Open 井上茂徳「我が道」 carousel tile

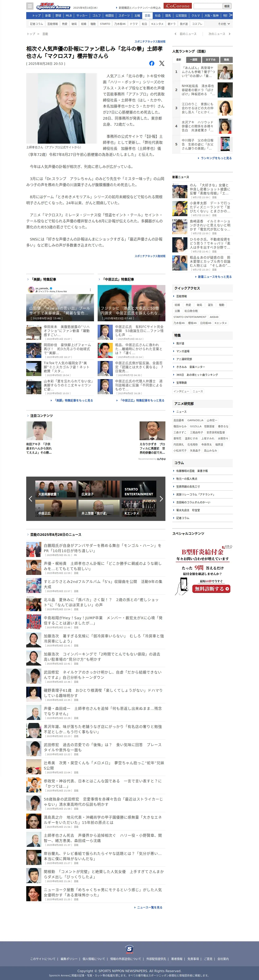[x=99, y=508]
